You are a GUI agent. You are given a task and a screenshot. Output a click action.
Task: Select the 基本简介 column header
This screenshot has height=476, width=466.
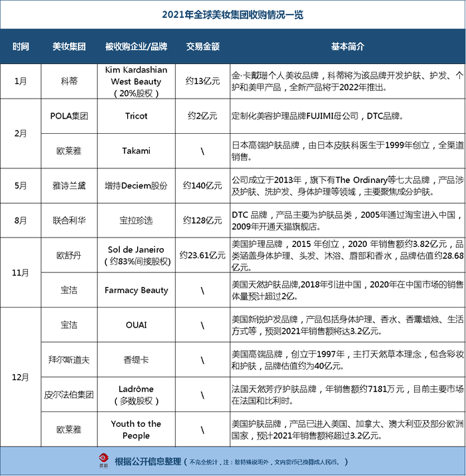(x=348, y=47)
